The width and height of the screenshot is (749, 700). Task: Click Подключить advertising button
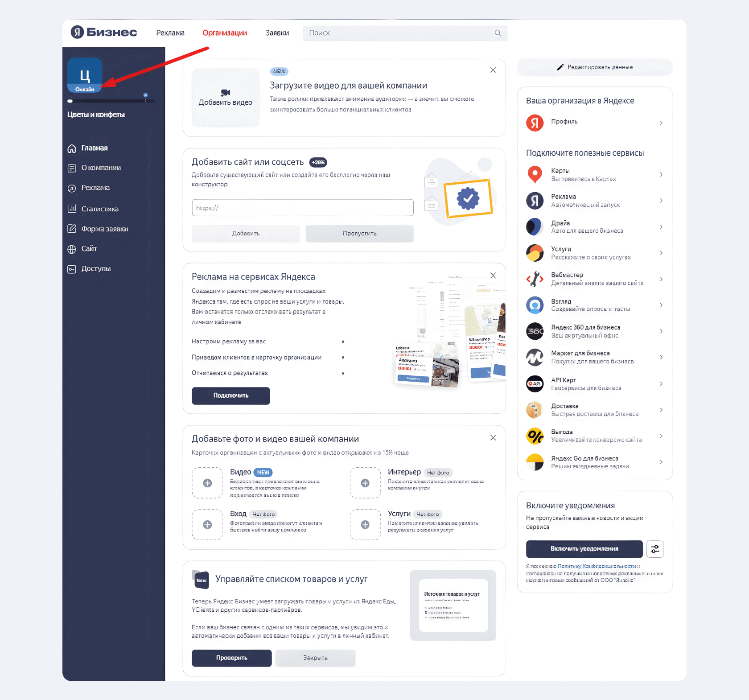click(231, 396)
